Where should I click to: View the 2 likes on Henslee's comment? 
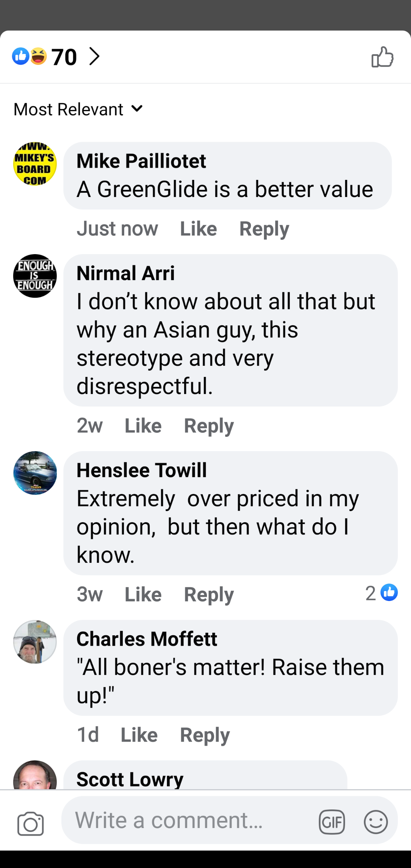click(x=381, y=593)
